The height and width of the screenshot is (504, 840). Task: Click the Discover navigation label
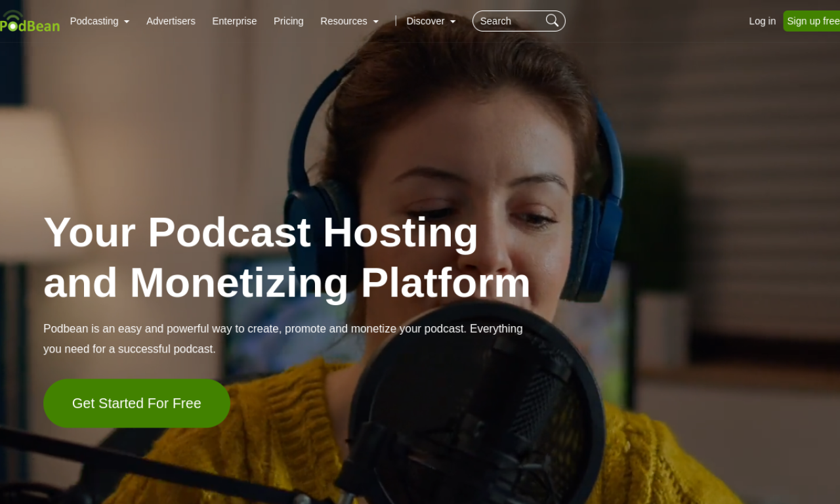[x=425, y=21]
